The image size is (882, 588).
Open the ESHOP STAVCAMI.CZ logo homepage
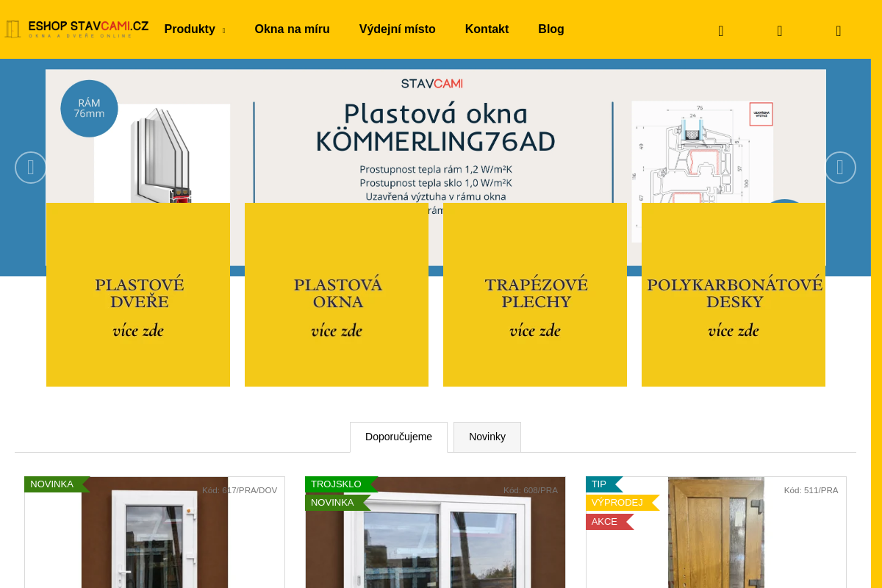click(x=76, y=29)
